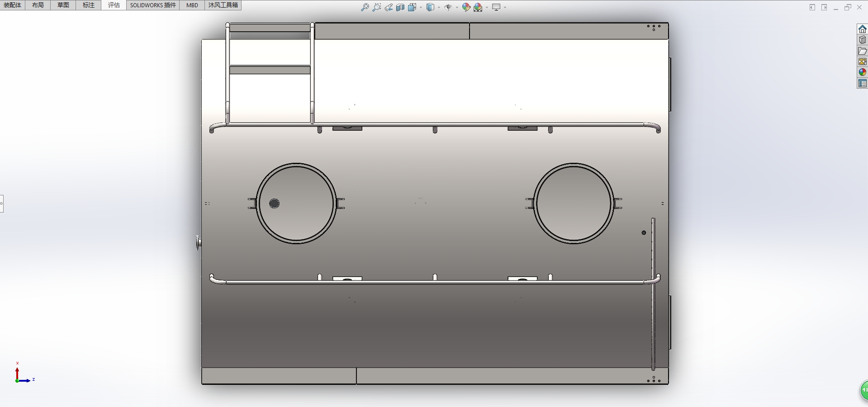
Task: Select the 标注 tab
Action: 89,5
